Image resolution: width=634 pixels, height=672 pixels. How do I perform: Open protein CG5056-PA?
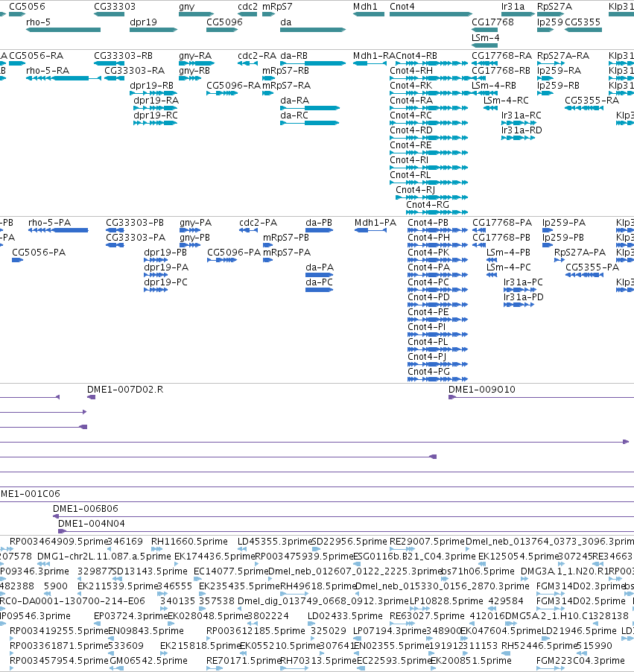(x=39, y=253)
